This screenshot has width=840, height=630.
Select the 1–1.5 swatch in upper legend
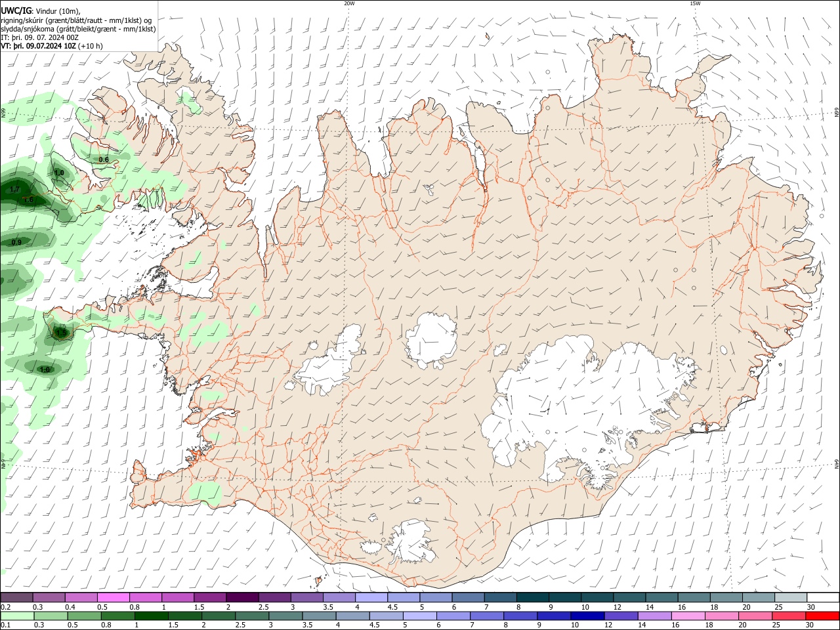tap(177, 597)
